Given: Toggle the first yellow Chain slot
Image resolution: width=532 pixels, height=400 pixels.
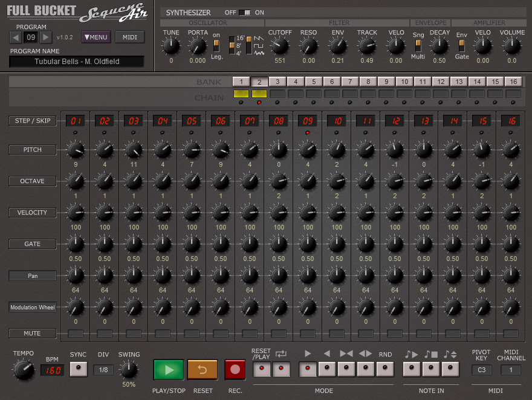Looking at the screenshot, I should [x=241, y=94].
